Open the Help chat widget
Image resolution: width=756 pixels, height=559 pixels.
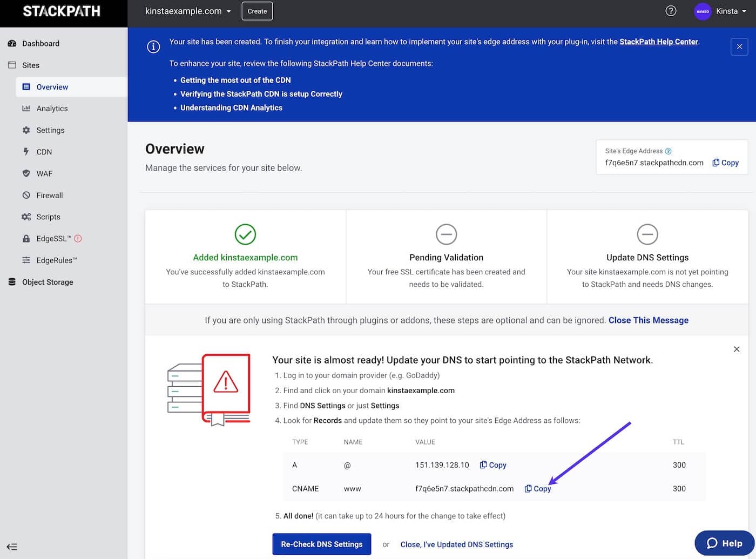(724, 543)
